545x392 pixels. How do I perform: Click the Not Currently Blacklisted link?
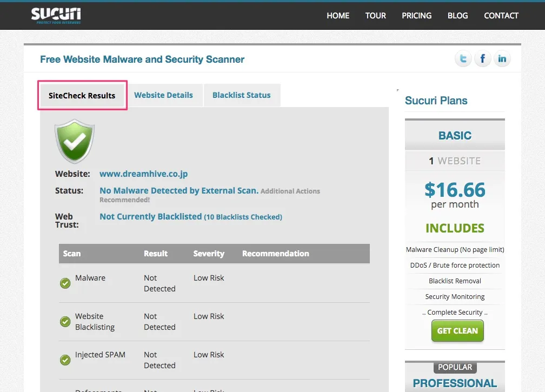[x=151, y=216]
